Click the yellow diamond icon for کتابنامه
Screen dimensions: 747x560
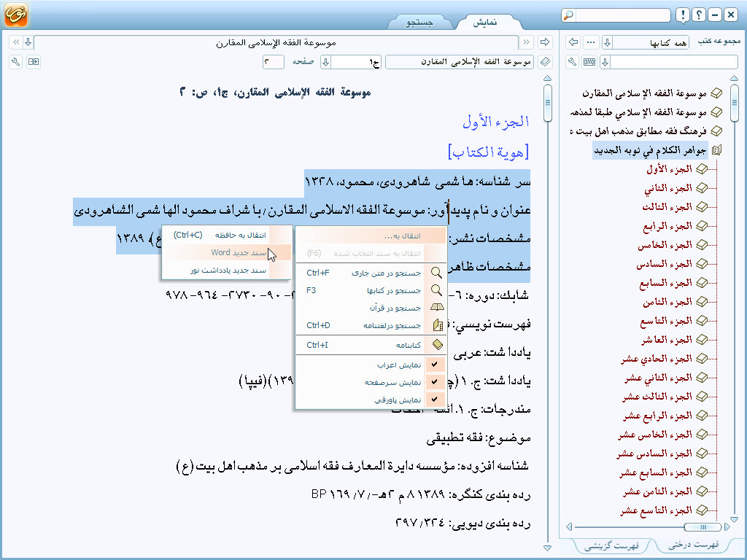coord(438,344)
